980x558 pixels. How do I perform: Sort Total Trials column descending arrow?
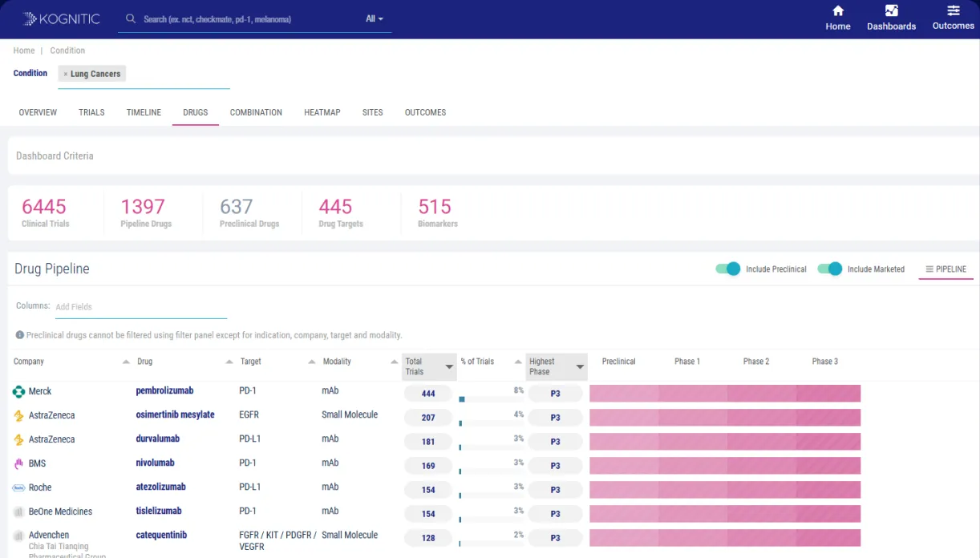(449, 367)
